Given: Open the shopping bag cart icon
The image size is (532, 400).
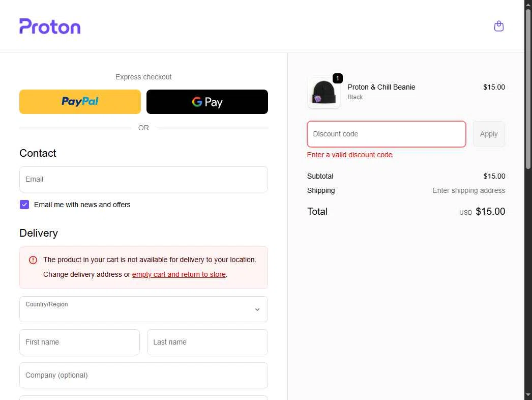Looking at the screenshot, I should click(498, 26).
